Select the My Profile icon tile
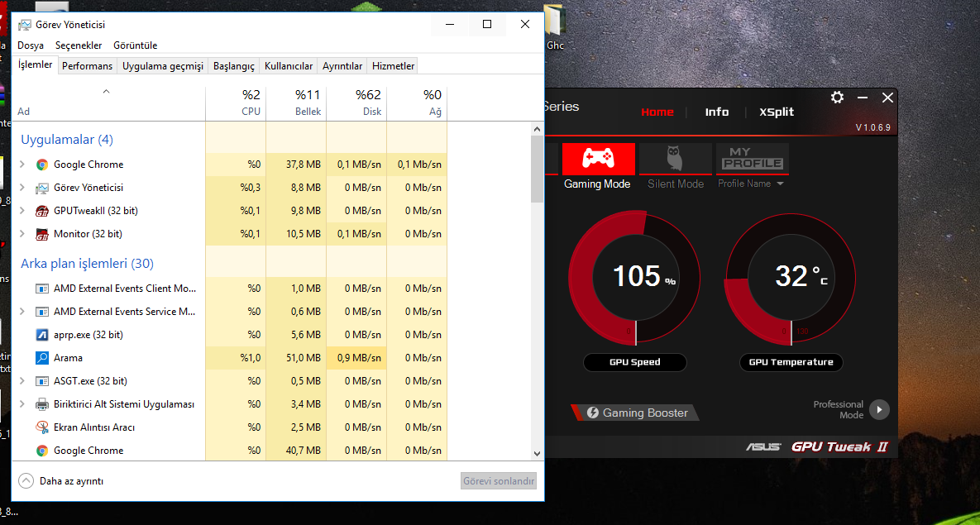 pyautogui.click(x=753, y=159)
